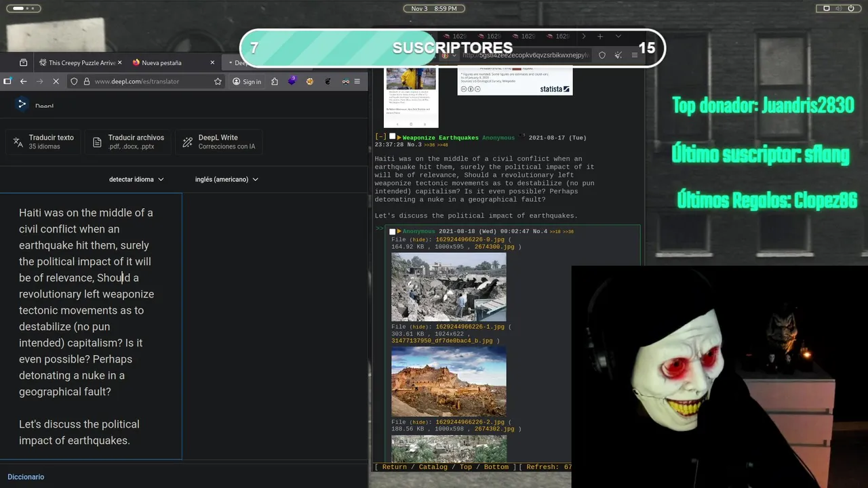List all tabs in imageboard browser
This screenshot has width=868, height=488.
click(618, 36)
